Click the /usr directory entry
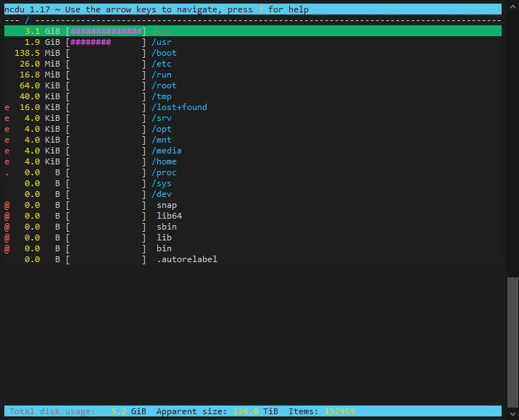519x420 pixels. (x=161, y=42)
